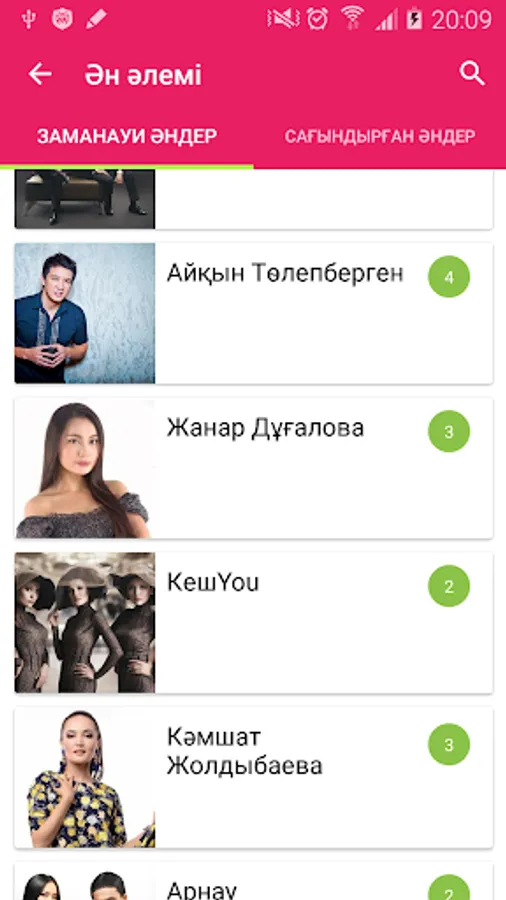
Task: Tap the USB connection status icon
Action: 29,19
